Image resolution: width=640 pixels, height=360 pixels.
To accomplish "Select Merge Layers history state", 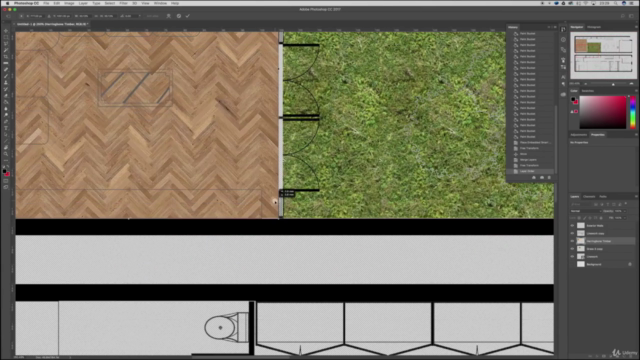I will 531,160.
